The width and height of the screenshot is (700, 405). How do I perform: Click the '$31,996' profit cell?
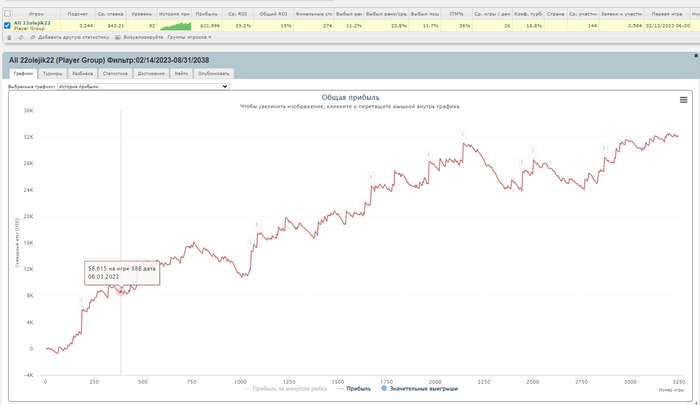click(x=207, y=26)
